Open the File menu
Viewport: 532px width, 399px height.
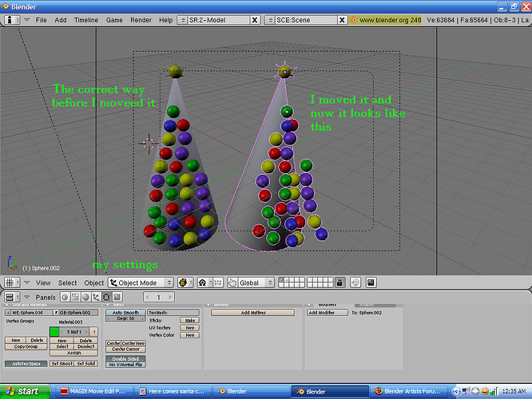pos(41,20)
